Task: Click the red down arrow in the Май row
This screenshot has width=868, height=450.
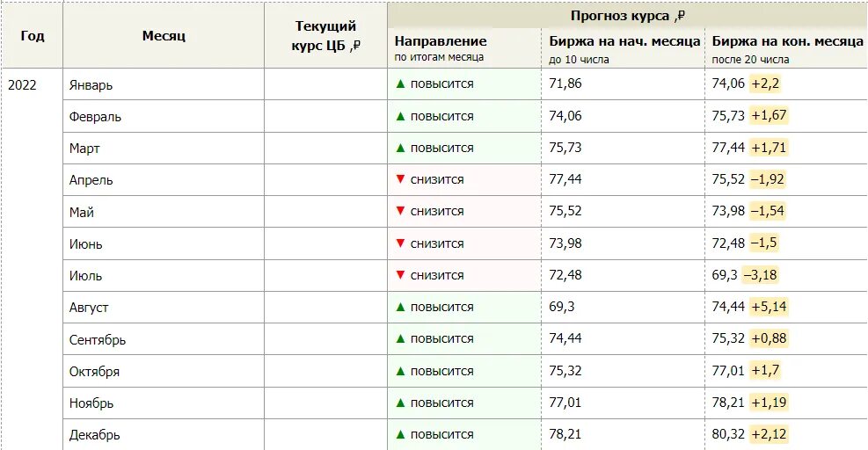Action: pyautogui.click(x=400, y=211)
